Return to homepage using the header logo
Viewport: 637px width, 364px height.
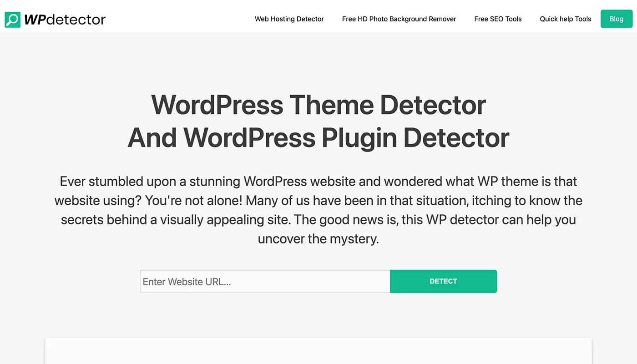[55, 19]
